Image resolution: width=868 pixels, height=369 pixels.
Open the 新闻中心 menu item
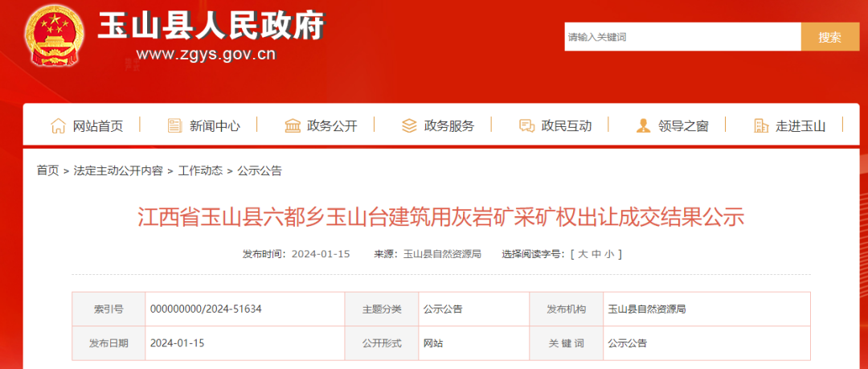point(215,125)
